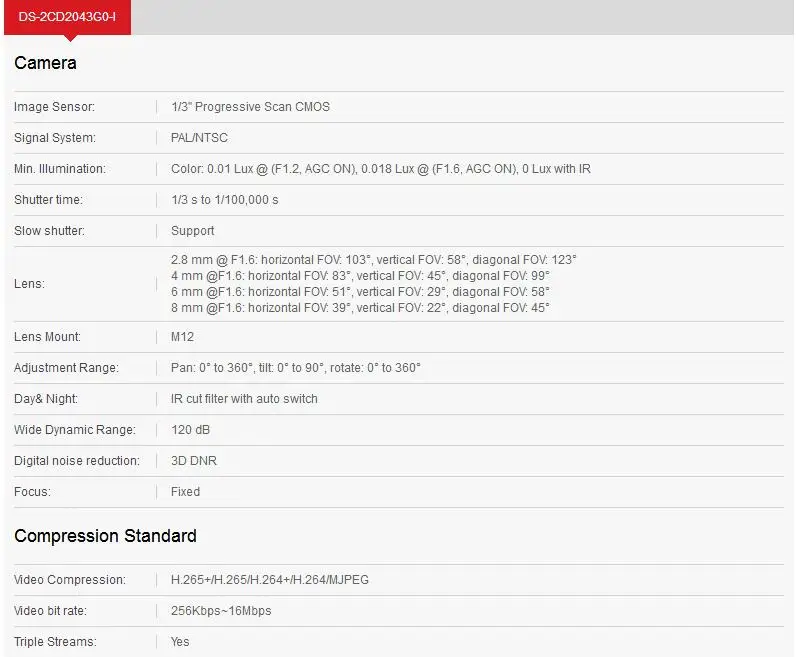Select the 3D DNR value
This screenshot has height=657, width=796.
click(x=194, y=461)
